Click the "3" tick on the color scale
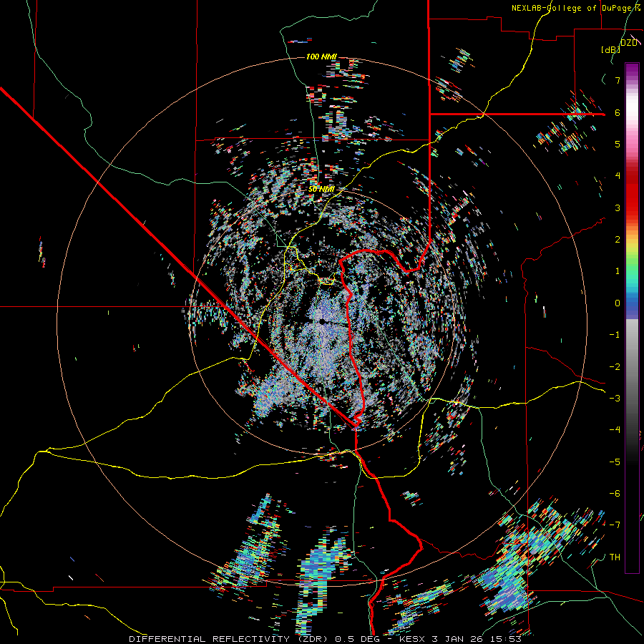 click(x=618, y=208)
